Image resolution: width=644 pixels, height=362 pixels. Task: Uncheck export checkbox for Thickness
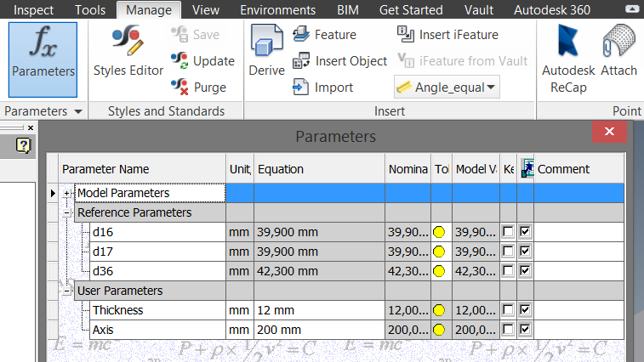click(x=525, y=310)
